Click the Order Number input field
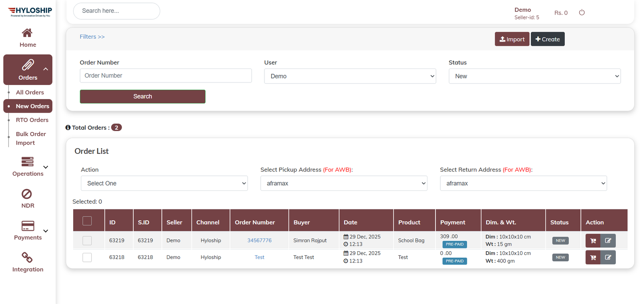The height and width of the screenshot is (304, 644). (x=165, y=76)
